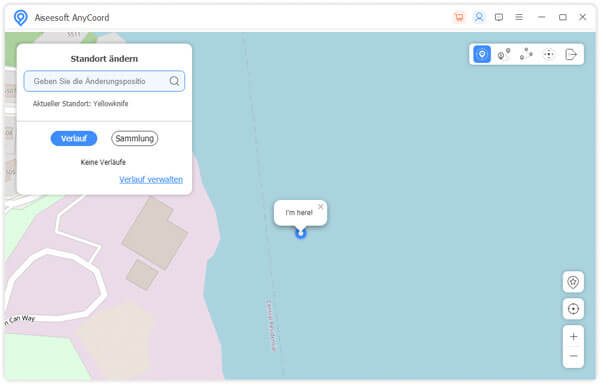Click the search magnifier in location field
600x384 pixels.
click(174, 81)
